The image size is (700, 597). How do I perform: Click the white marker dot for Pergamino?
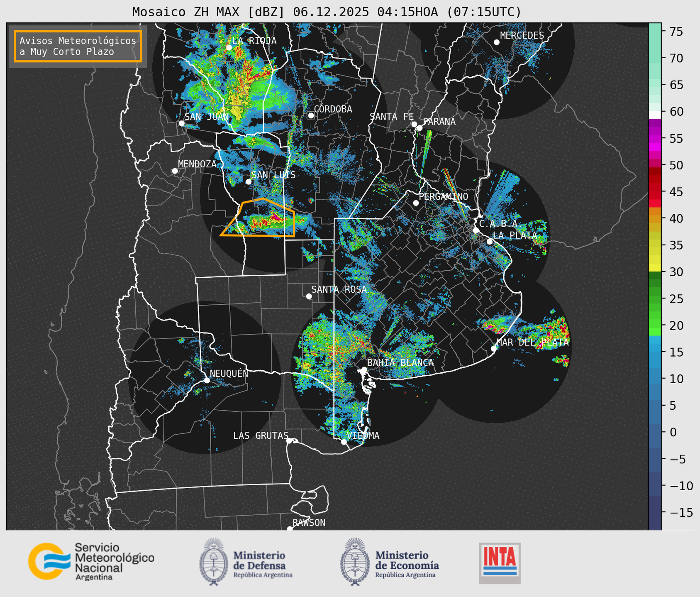tap(416, 203)
